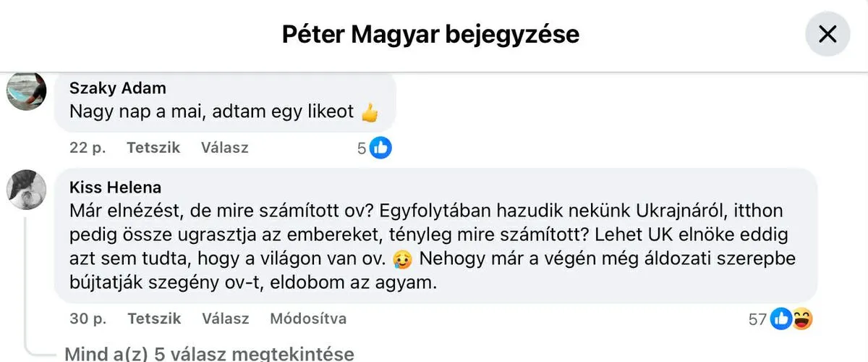The image size is (868, 362).
Task: Reply to Kiss Helena's comment via Válasz
Action: pyautogui.click(x=225, y=319)
